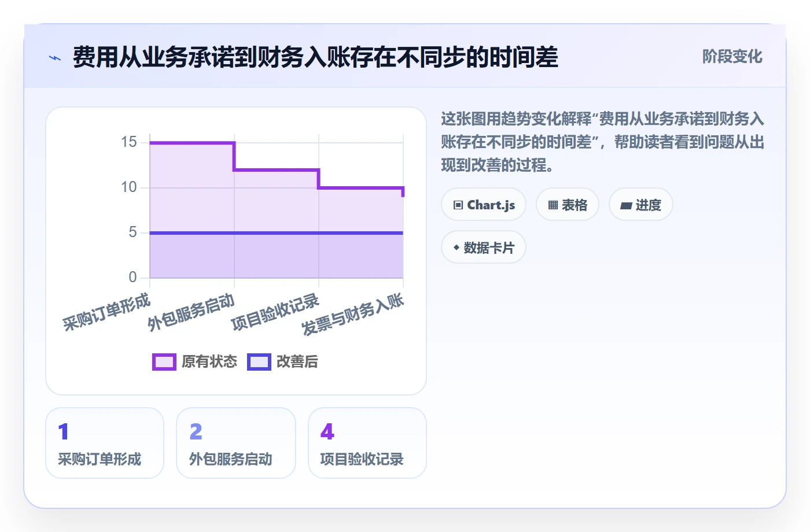Click the lightning bolt icon beside the title

pos(55,58)
